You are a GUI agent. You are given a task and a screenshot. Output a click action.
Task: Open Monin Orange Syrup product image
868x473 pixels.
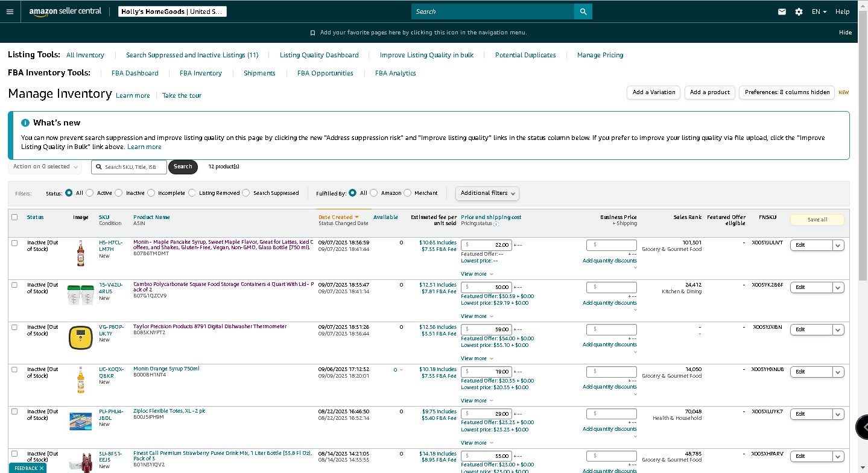[x=80, y=380]
